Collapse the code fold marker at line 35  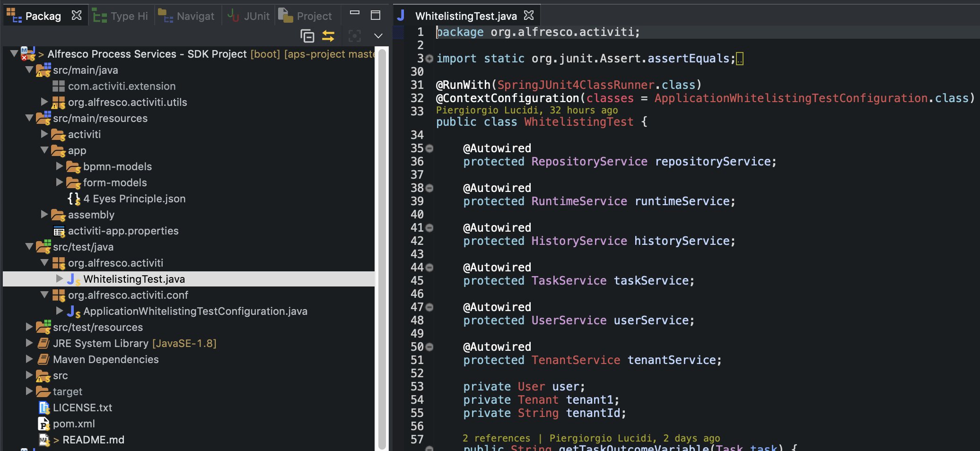(x=429, y=148)
